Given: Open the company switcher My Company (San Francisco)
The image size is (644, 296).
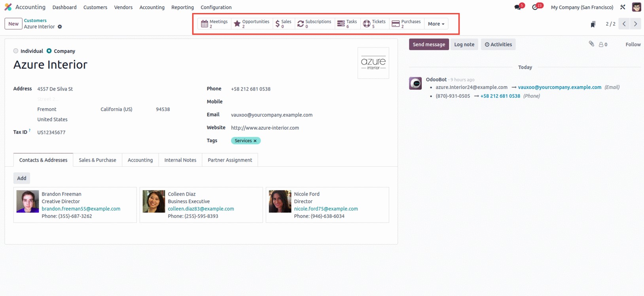Looking at the screenshot, I should click(582, 7).
